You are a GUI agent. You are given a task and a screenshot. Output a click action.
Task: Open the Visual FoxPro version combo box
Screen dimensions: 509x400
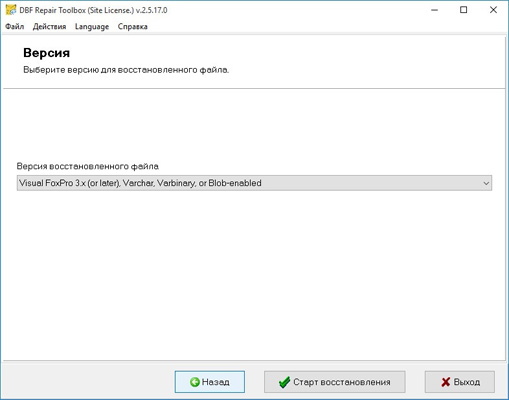pos(254,183)
